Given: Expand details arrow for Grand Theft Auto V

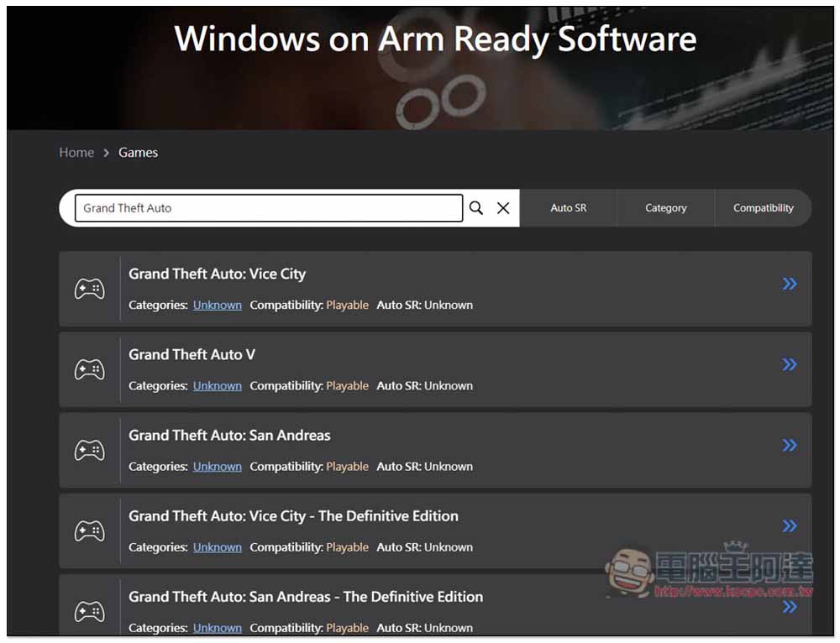Looking at the screenshot, I should 790,364.
